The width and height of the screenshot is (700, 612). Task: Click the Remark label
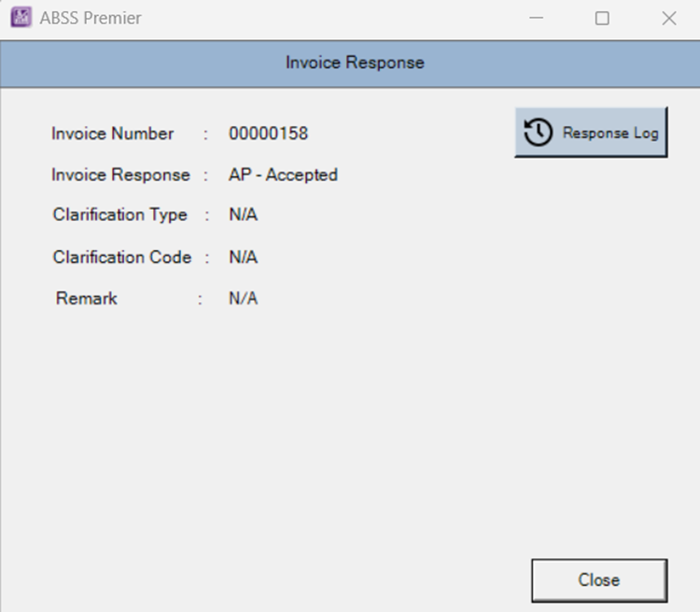(87, 299)
